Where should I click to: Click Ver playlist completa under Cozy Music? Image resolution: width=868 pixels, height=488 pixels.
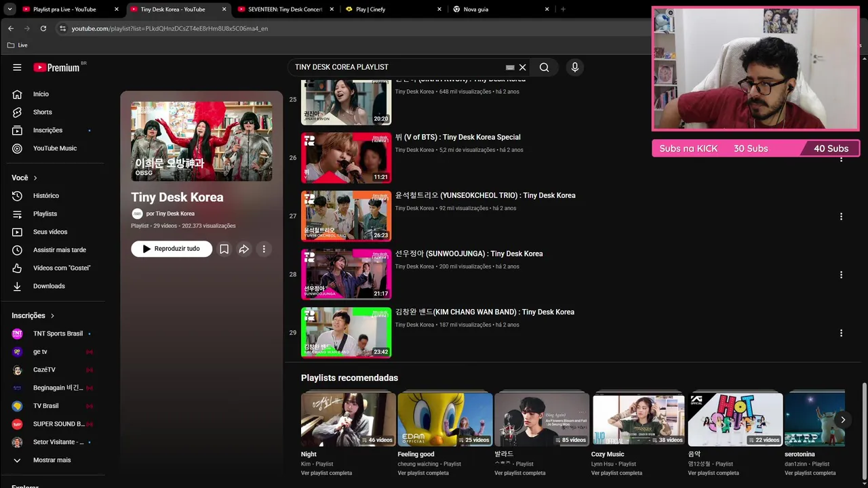point(616,473)
